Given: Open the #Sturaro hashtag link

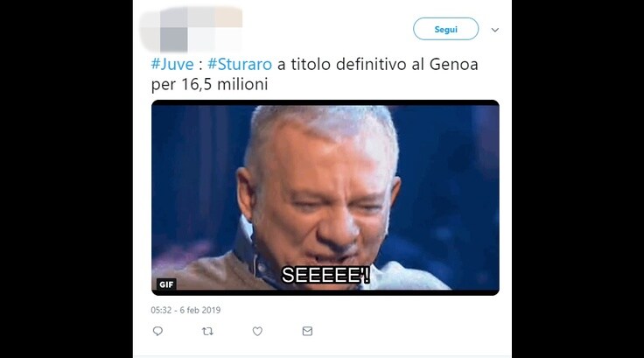Looking at the screenshot, I should point(240,64).
